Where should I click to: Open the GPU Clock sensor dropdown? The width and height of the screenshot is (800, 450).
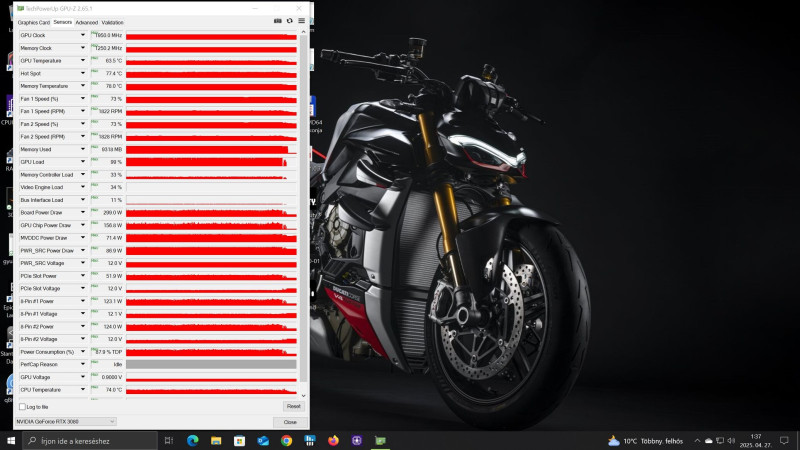point(83,35)
